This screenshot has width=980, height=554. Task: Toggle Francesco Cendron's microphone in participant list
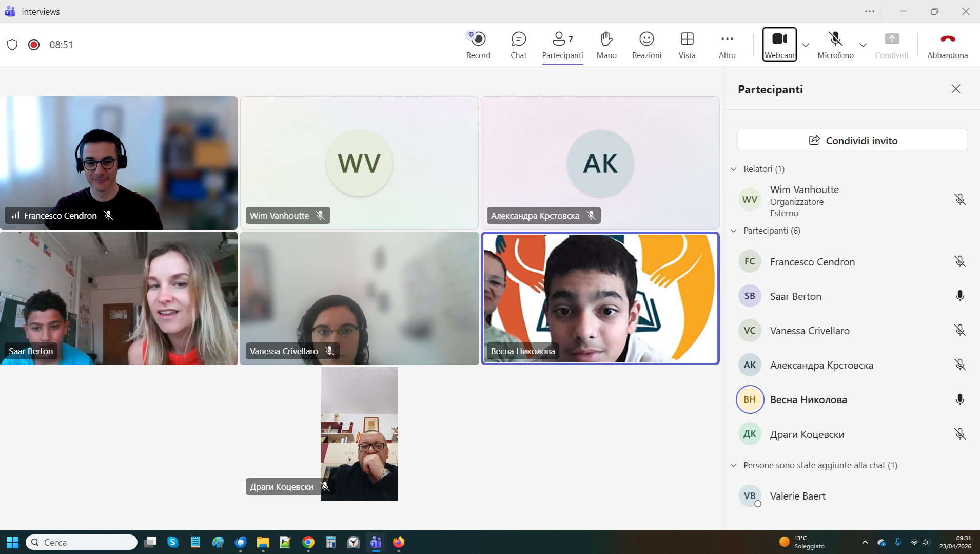960,261
